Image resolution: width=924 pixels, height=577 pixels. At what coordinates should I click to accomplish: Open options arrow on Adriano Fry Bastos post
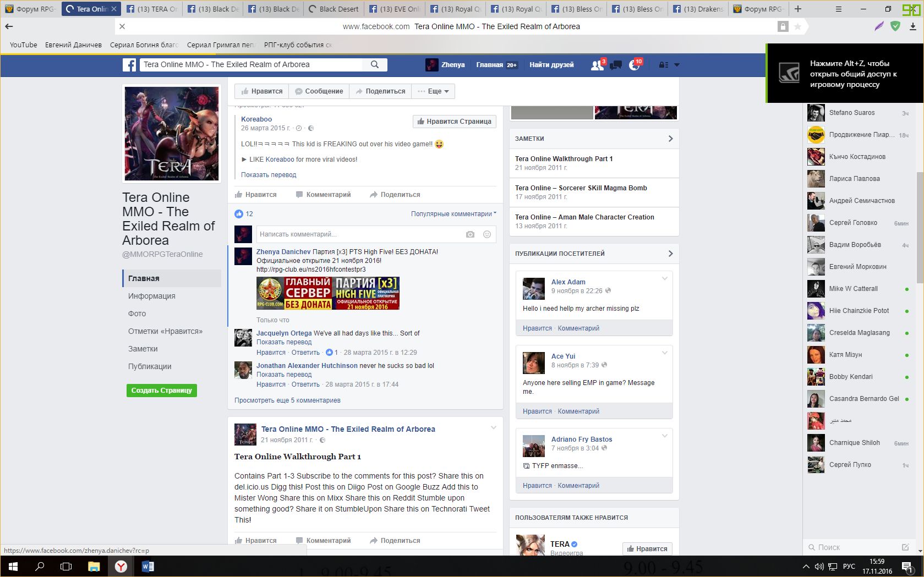tap(664, 436)
